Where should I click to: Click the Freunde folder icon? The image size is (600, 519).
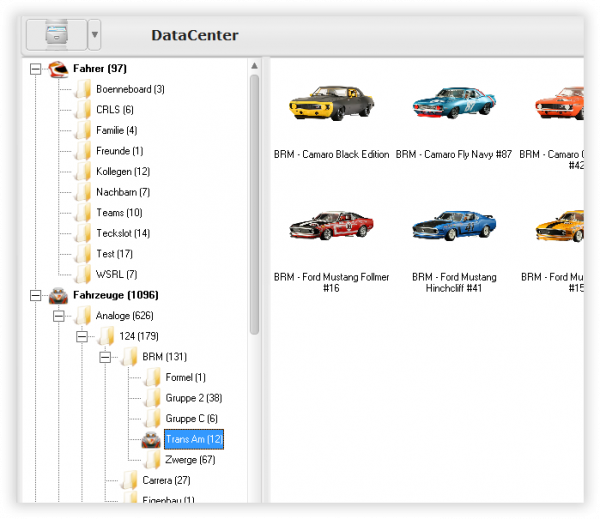coord(83,151)
